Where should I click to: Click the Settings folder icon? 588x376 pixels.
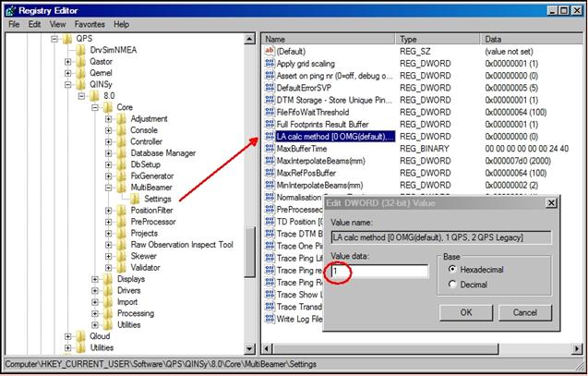point(135,199)
